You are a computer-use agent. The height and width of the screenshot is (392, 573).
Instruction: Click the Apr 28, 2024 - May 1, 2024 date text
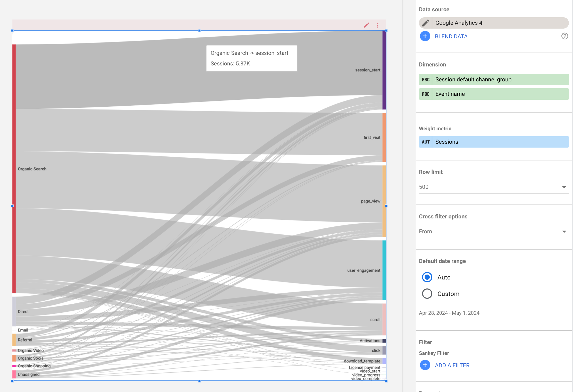click(x=449, y=313)
